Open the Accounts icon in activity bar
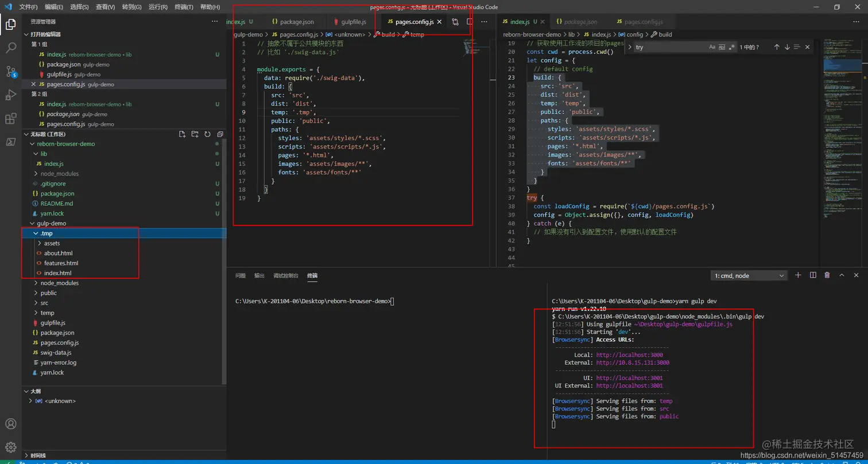Viewport: 868px width, 464px height. point(10,424)
